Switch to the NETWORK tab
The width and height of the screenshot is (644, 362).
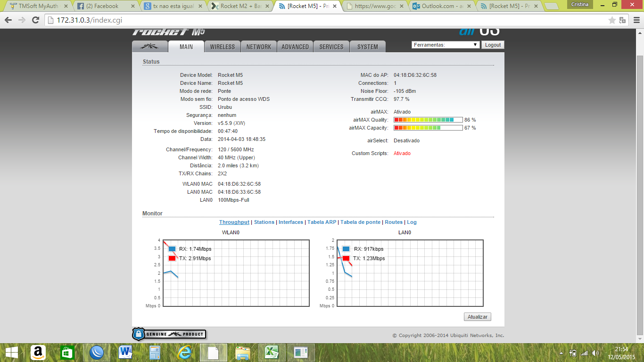pos(258,47)
